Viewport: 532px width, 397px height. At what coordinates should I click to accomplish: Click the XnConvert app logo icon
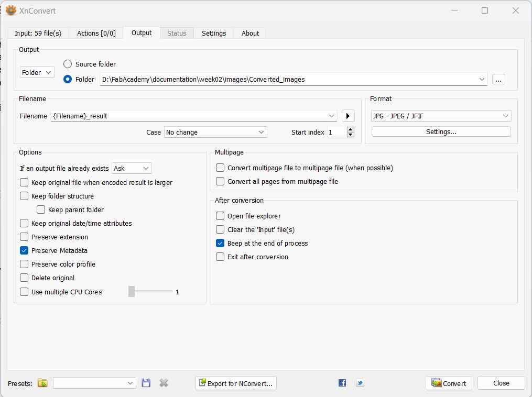(x=11, y=10)
